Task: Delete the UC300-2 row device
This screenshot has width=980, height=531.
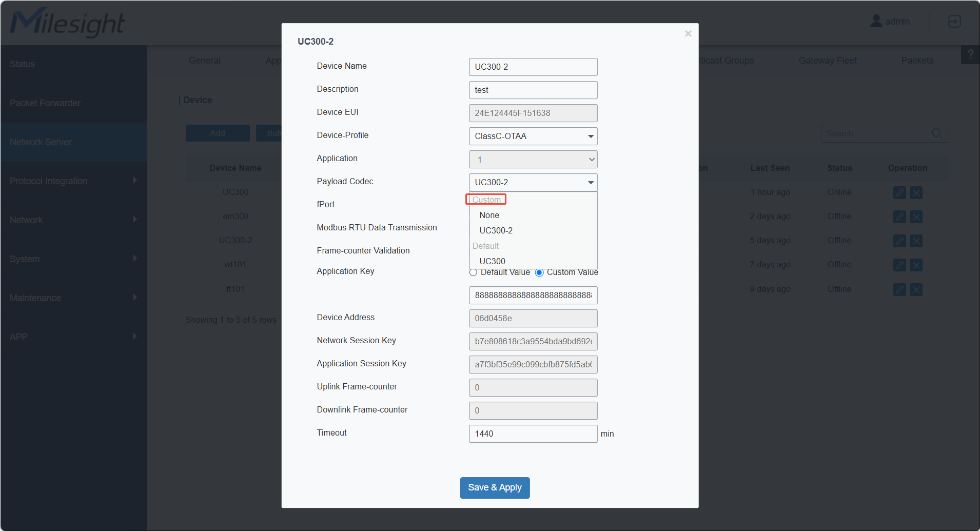Action: (x=916, y=241)
